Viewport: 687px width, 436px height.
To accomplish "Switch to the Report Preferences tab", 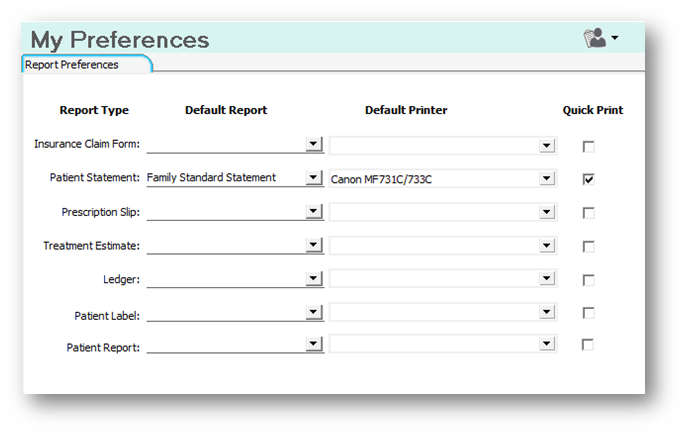I will [72, 65].
